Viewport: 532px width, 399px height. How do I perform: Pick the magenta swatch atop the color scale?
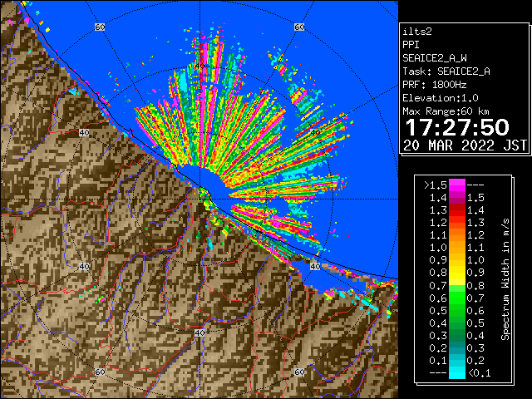(x=457, y=185)
